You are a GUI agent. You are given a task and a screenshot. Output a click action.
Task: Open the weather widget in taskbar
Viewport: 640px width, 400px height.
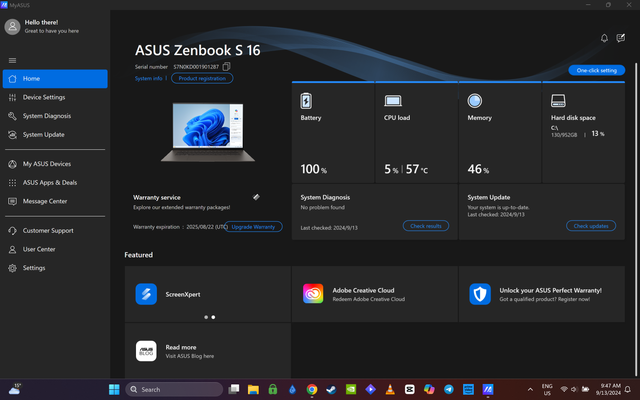pyautogui.click(x=15, y=389)
